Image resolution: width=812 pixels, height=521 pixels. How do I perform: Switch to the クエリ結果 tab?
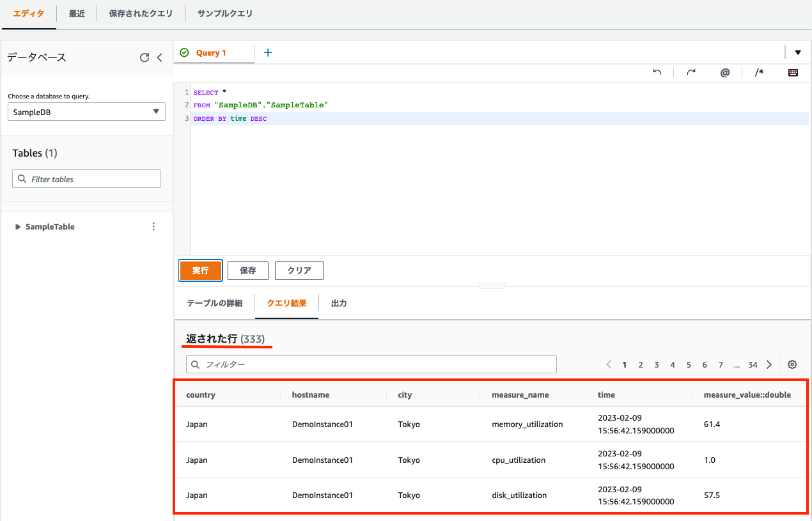pos(286,302)
